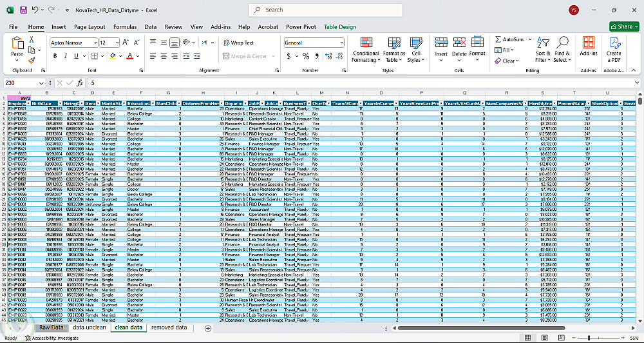Open the BirthDate column filter dropdown
The width and height of the screenshot is (644, 343).
(x=59, y=103)
